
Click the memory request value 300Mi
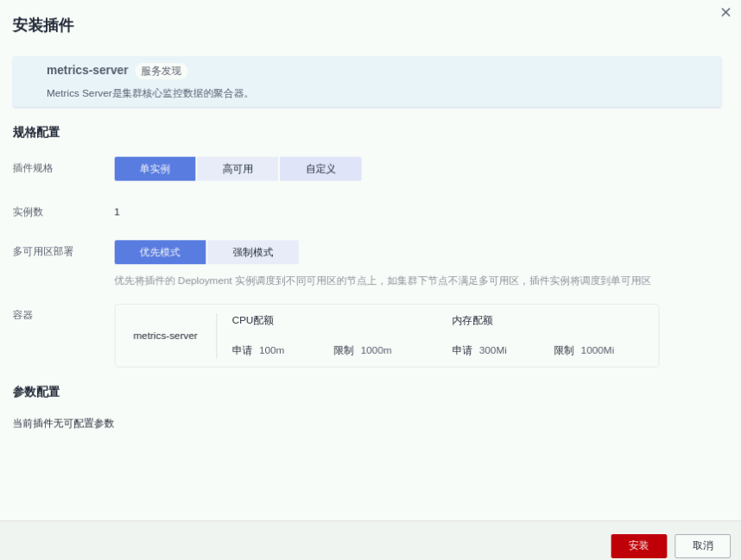[x=492, y=350]
